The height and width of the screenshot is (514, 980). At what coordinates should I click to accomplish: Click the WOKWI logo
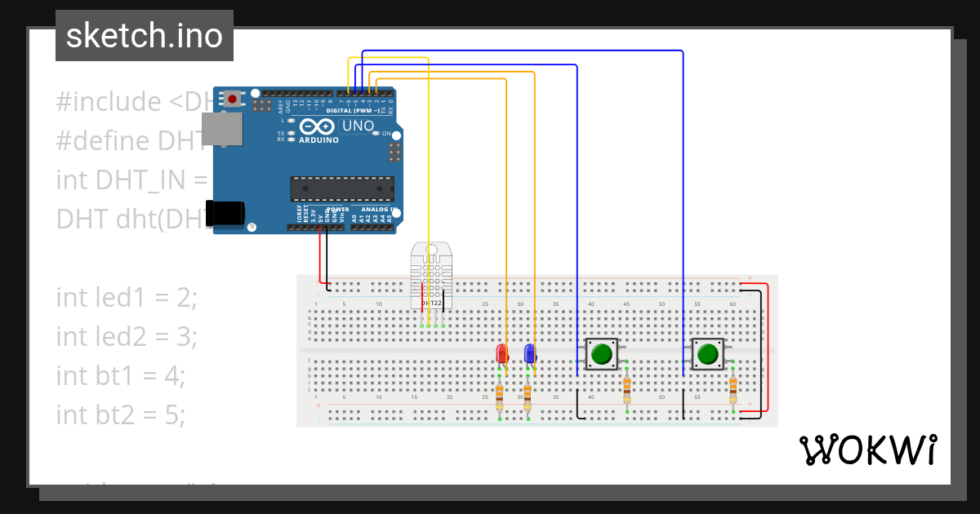pyautogui.click(x=868, y=449)
